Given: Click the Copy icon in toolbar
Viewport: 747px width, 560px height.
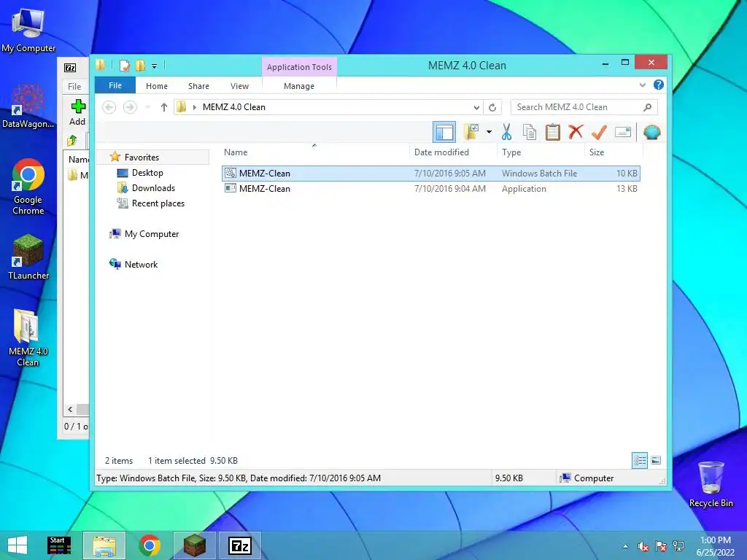Looking at the screenshot, I should point(530,132).
